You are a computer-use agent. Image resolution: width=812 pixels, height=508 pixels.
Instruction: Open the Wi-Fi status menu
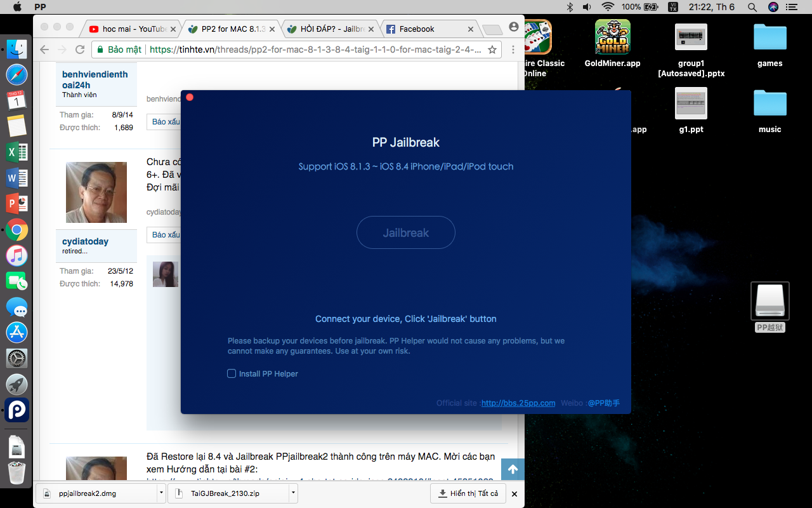click(608, 7)
